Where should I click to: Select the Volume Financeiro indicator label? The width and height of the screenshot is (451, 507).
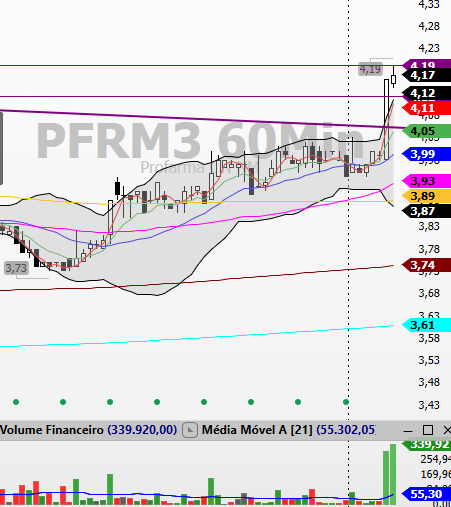[52, 430]
